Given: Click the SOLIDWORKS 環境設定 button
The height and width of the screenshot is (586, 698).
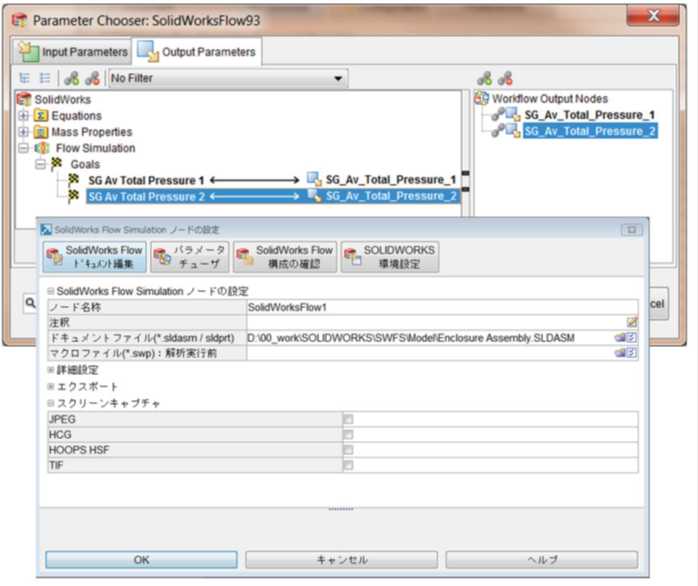Looking at the screenshot, I should coord(390,256).
